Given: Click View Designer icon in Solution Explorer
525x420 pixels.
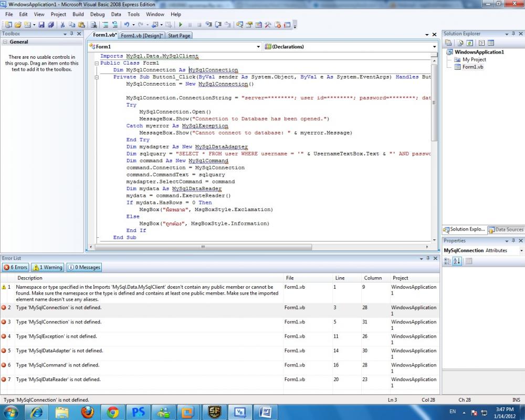Looking at the screenshot, I should click(491, 43).
